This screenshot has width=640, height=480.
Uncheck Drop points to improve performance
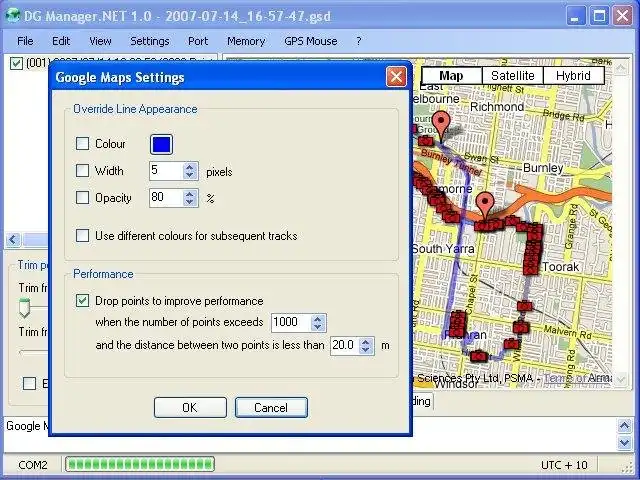[x=82, y=301]
